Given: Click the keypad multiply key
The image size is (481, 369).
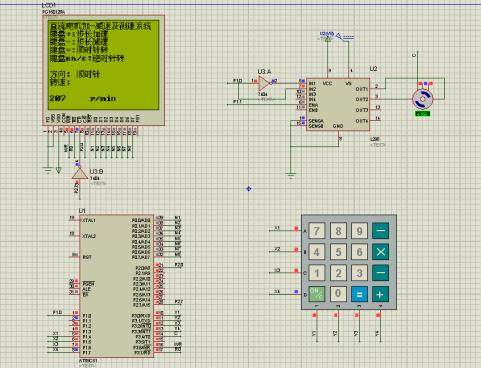Looking at the screenshot, I should pos(380,252).
